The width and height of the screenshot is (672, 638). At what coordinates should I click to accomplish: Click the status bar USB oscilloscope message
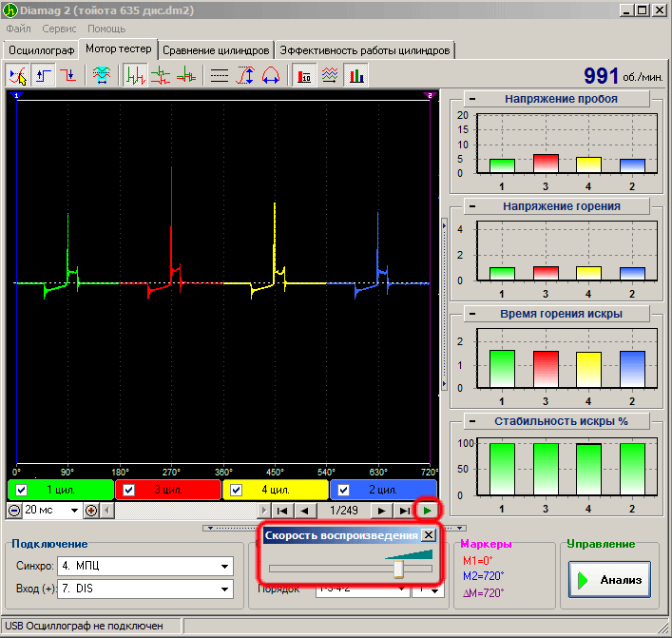point(84,627)
